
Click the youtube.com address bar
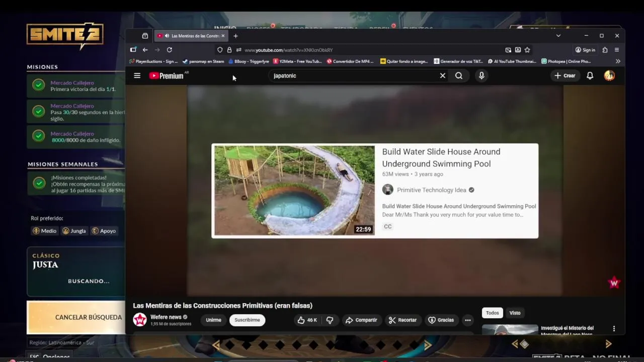[x=372, y=50]
